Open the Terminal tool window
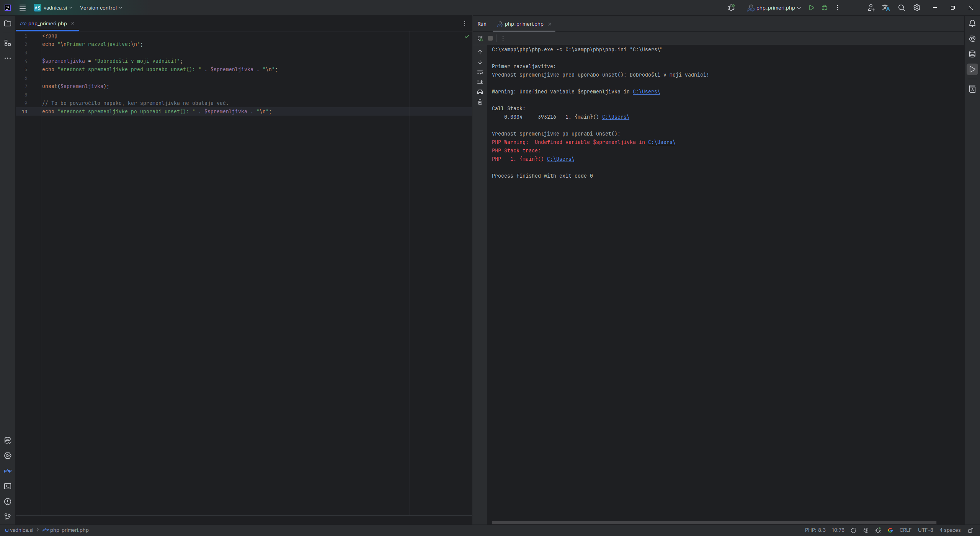The height and width of the screenshot is (536, 980). coord(8,486)
